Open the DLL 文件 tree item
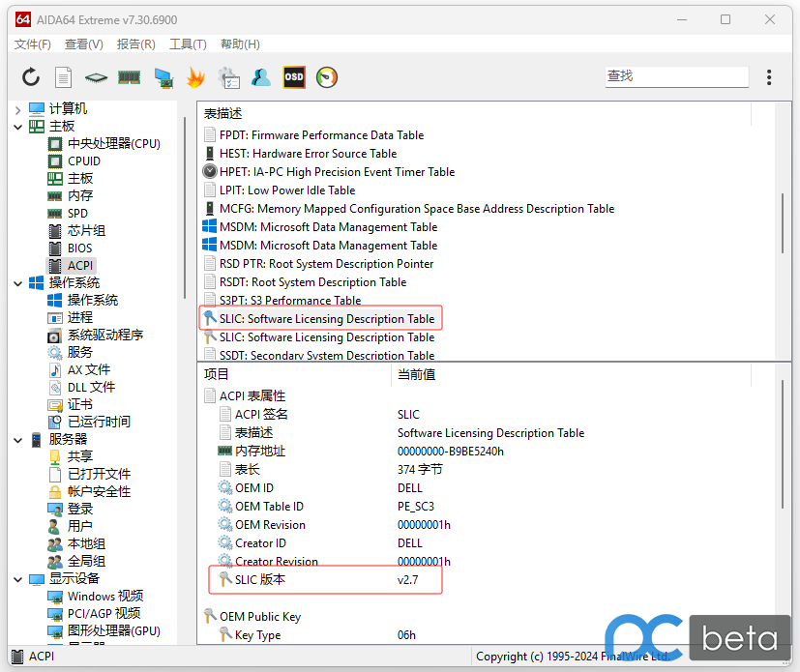800x672 pixels. 81,388
